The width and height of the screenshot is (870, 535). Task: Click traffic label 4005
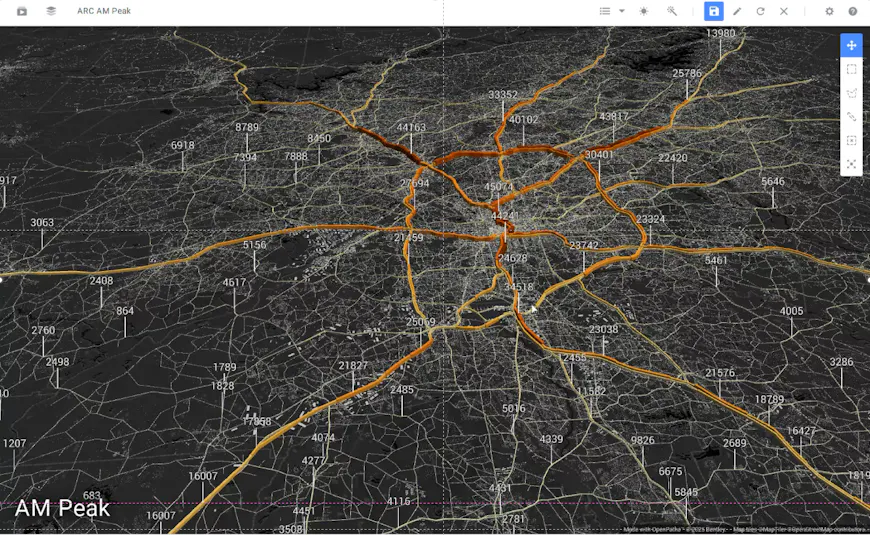pos(791,311)
